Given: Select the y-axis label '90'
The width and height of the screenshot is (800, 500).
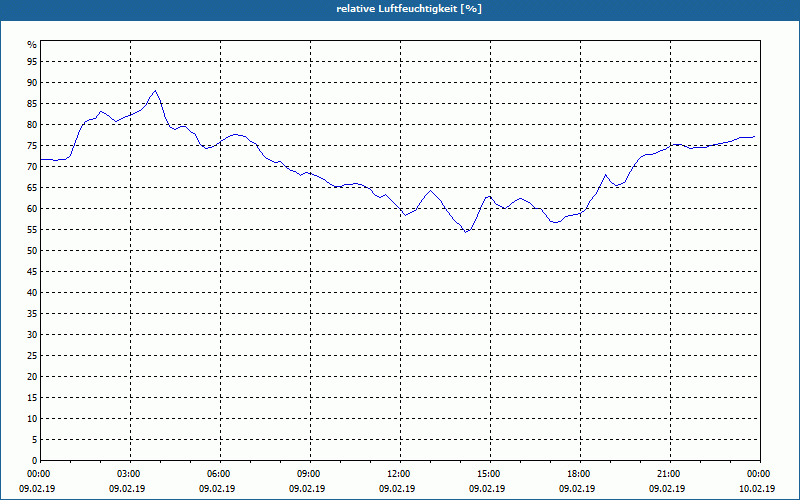Looking at the screenshot, I should (x=32, y=83).
